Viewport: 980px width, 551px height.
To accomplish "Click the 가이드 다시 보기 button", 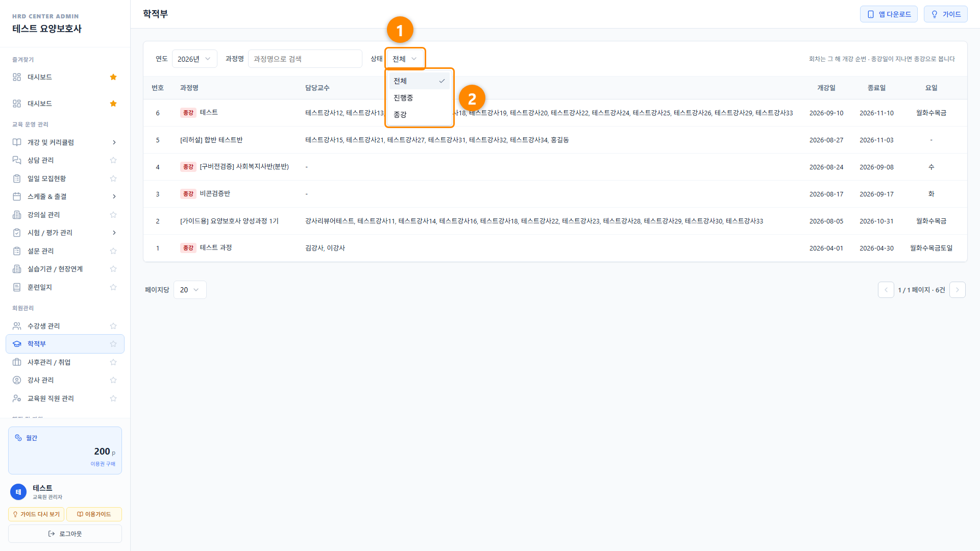I will click(36, 514).
